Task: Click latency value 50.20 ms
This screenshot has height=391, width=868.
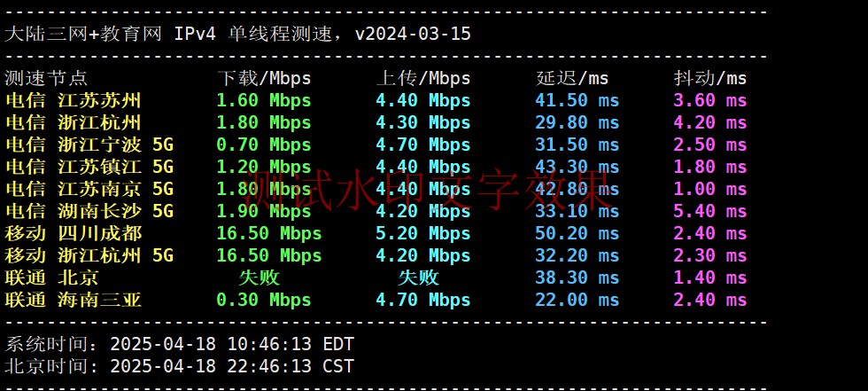Action: point(577,233)
